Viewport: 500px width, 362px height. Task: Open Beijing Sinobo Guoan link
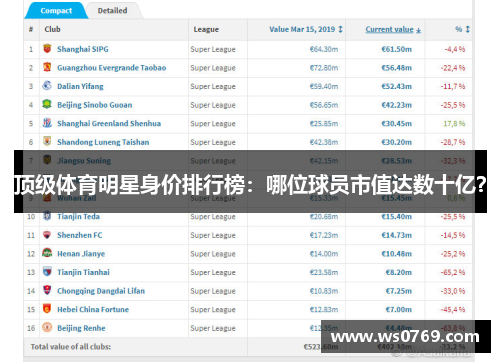(x=95, y=105)
